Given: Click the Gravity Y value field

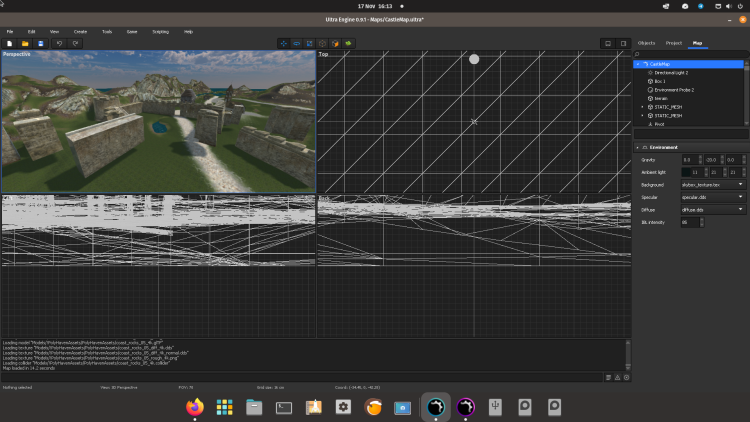Looking at the screenshot, I should 712,160.
